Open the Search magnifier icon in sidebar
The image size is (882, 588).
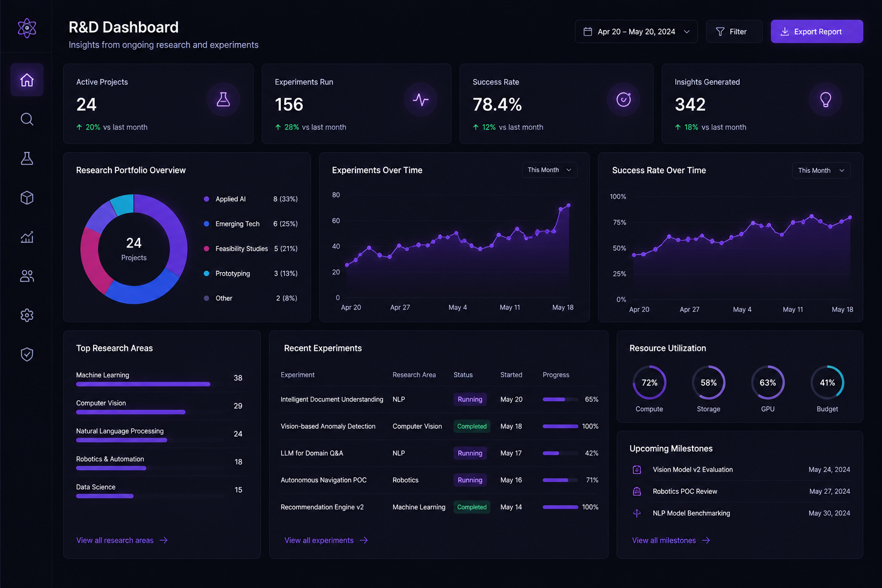tap(27, 119)
